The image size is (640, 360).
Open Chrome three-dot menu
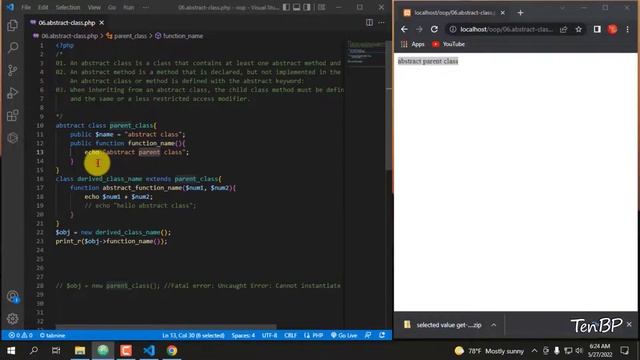tap(627, 29)
